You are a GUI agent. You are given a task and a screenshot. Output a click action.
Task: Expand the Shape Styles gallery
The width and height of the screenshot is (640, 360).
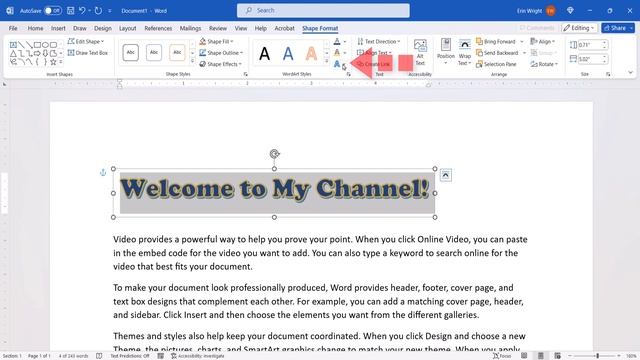pyautogui.click(x=193, y=61)
